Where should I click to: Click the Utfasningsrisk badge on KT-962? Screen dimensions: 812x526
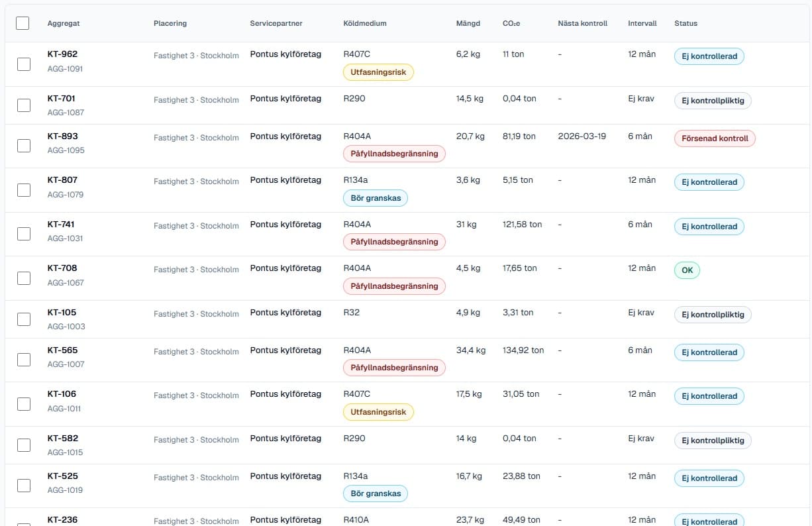point(378,72)
